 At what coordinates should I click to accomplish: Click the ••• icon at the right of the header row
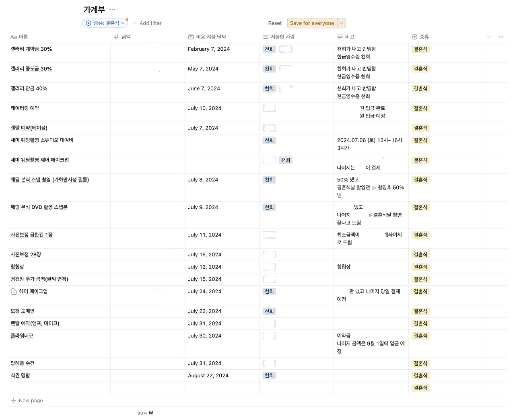(501, 37)
